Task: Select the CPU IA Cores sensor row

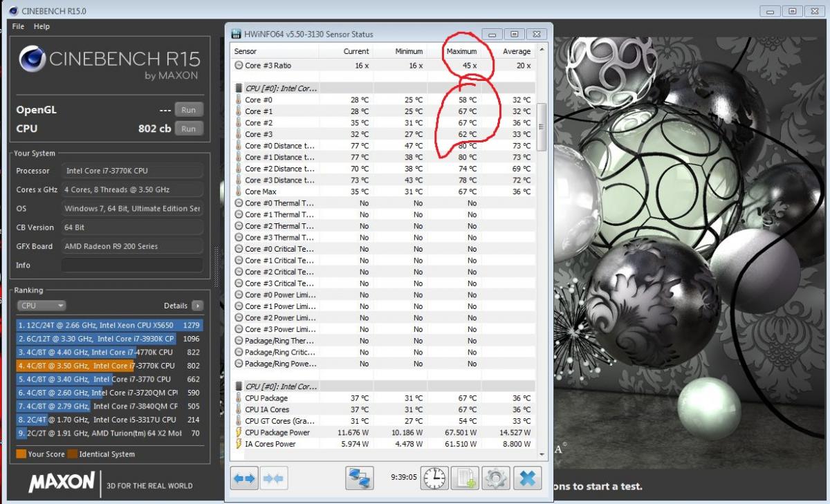Action: coord(383,409)
